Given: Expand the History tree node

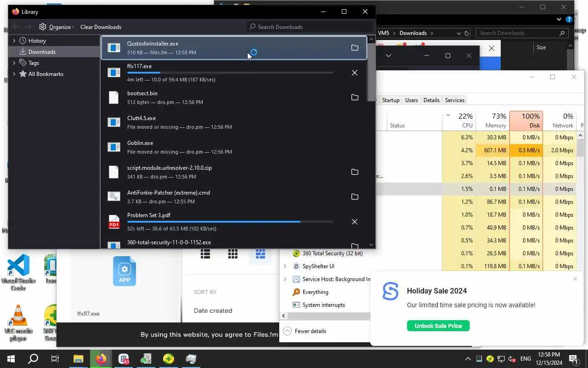Looking at the screenshot, I should (14, 40).
